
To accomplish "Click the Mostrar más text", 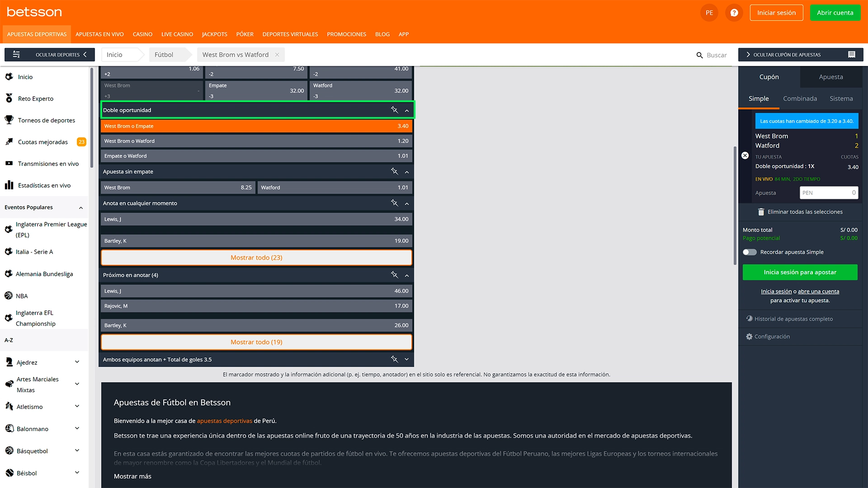I will [x=132, y=476].
